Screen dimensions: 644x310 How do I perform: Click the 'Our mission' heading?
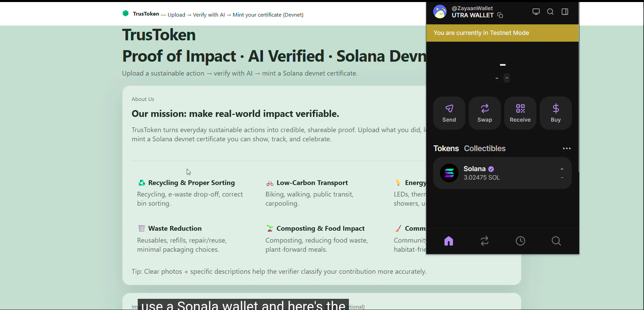coord(235,114)
